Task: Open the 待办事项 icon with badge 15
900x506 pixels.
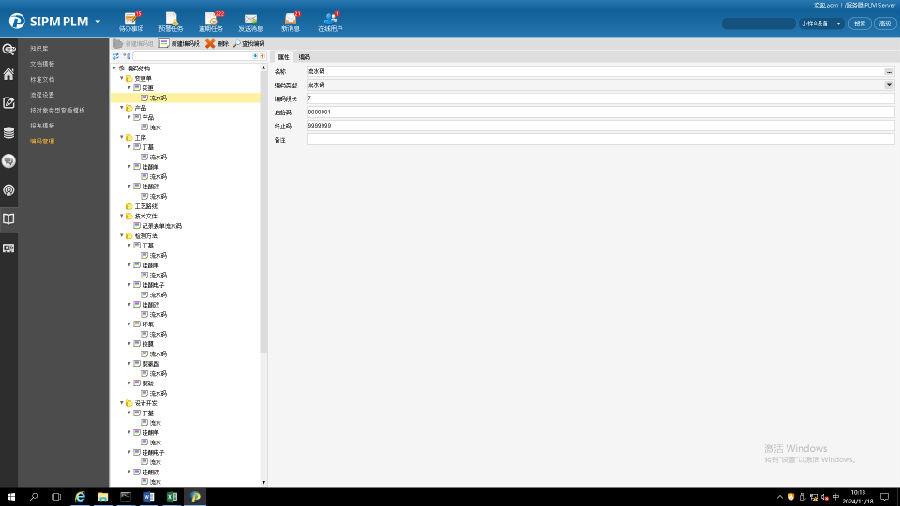Action: tap(131, 19)
